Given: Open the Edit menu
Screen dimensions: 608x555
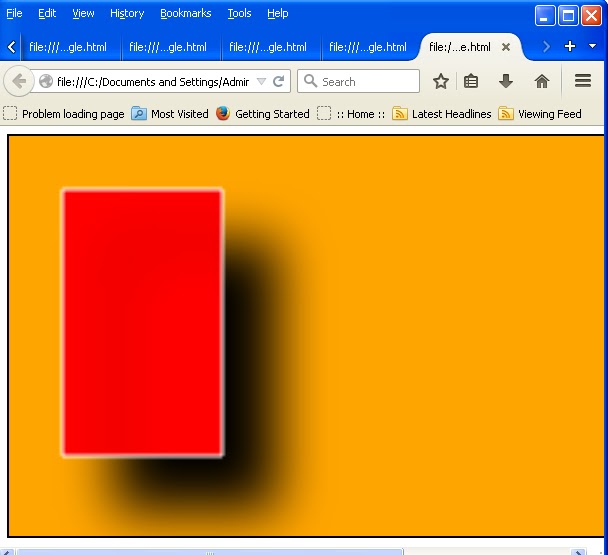Looking at the screenshot, I should [47, 13].
